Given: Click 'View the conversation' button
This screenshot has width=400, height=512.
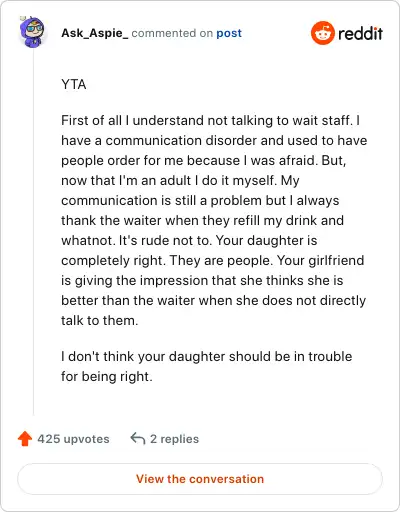Looking at the screenshot, I should (x=200, y=479).
